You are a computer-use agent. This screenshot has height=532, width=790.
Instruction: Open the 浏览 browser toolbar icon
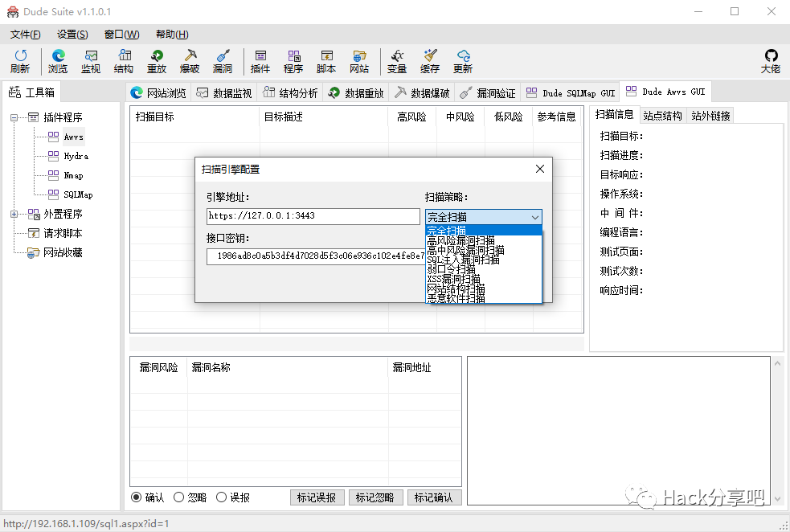(57, 61)
